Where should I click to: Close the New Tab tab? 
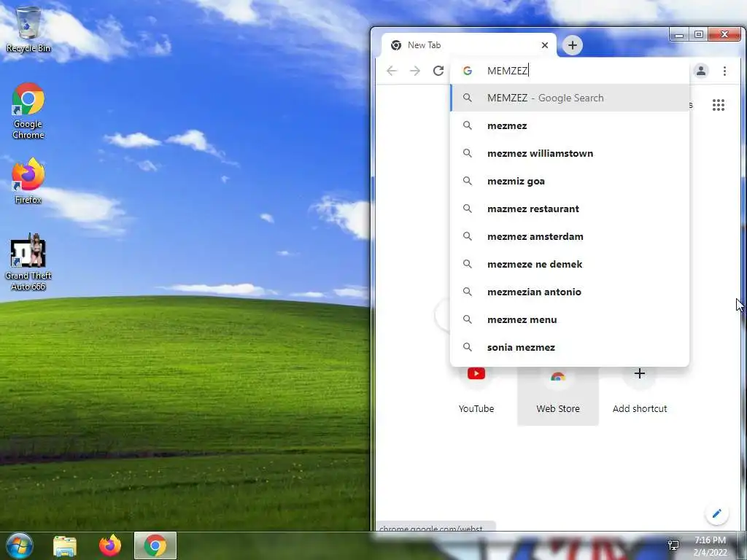545,45
